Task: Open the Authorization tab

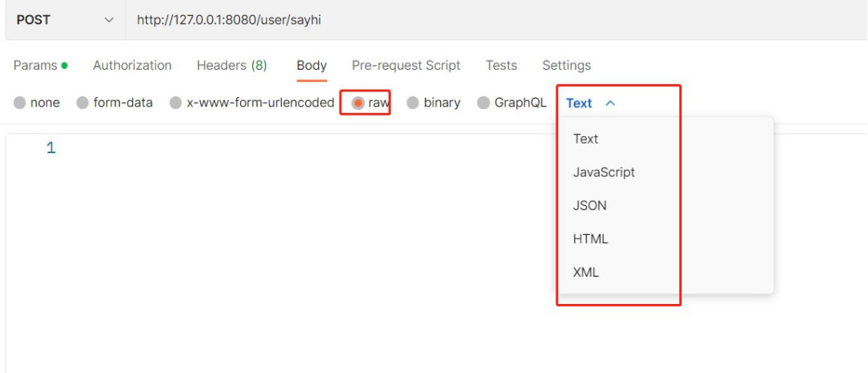Action: [132, 65]
